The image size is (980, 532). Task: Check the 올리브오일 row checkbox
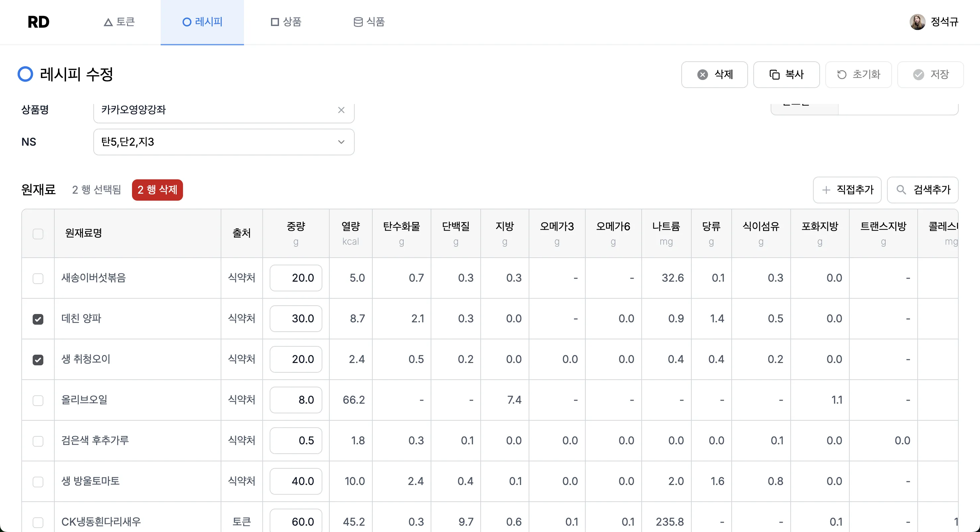pyautogui.click(x=38, y=400)
